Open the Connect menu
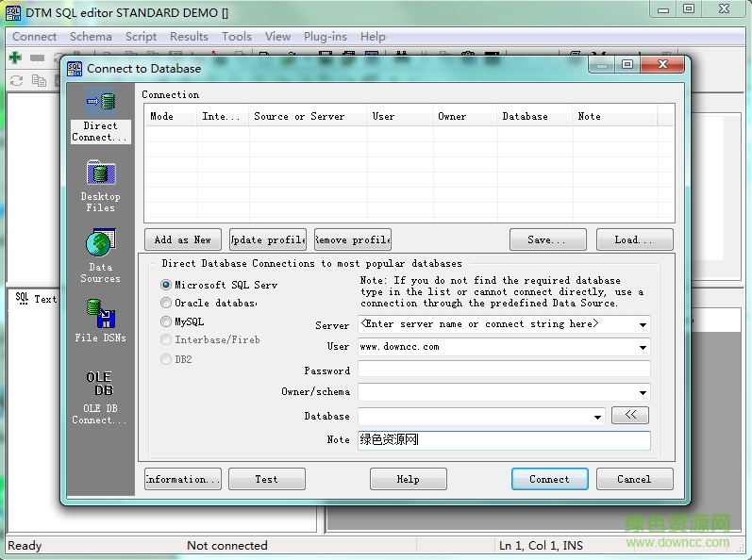 [x=35, y=37]
